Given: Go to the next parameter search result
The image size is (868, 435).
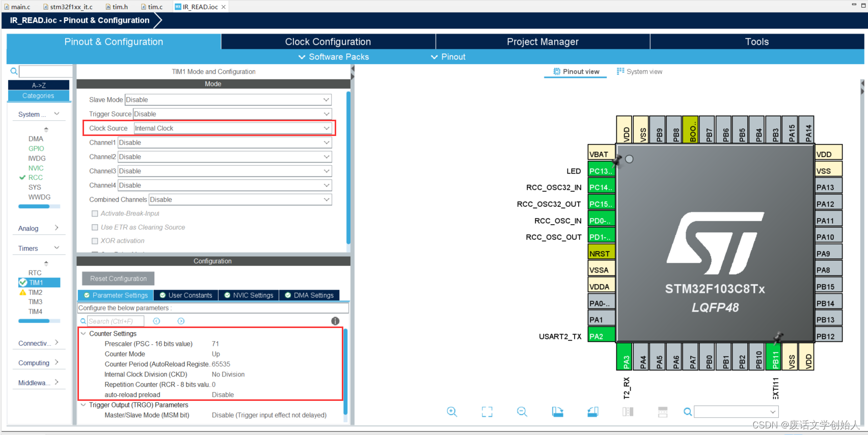Looking at the screenshot, I should pyautogui.click(x=181, y=321).
